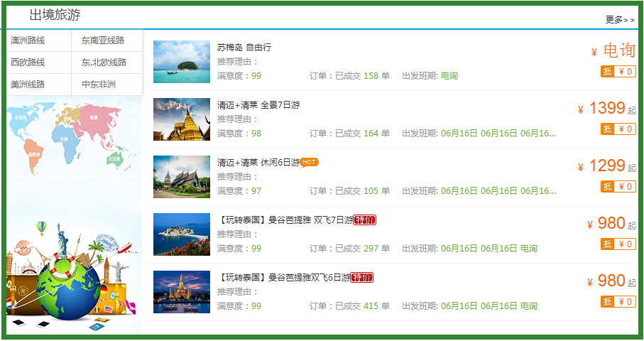Click the 特价 badge on 曼谷芭提雅双飞6日游
This screenshot has width=644, height=341.
pyautogui.click(x=362, y=277)
